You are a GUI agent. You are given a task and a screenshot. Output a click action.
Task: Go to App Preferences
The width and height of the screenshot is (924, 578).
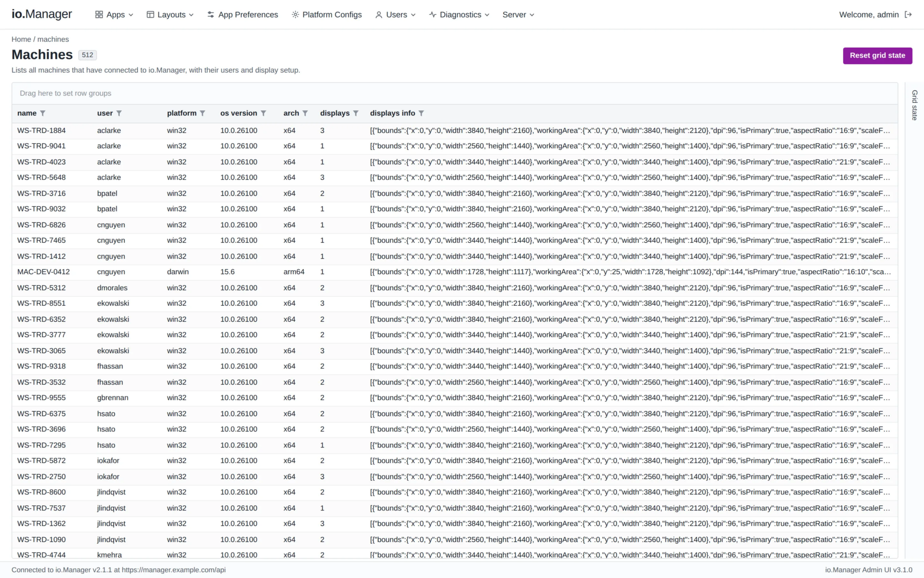(x=243, y=14)
